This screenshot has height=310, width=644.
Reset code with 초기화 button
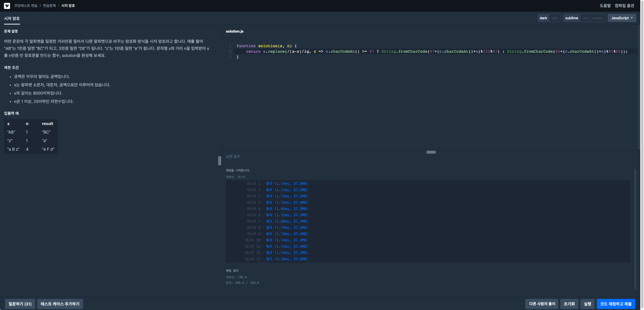tap(569, 304)
